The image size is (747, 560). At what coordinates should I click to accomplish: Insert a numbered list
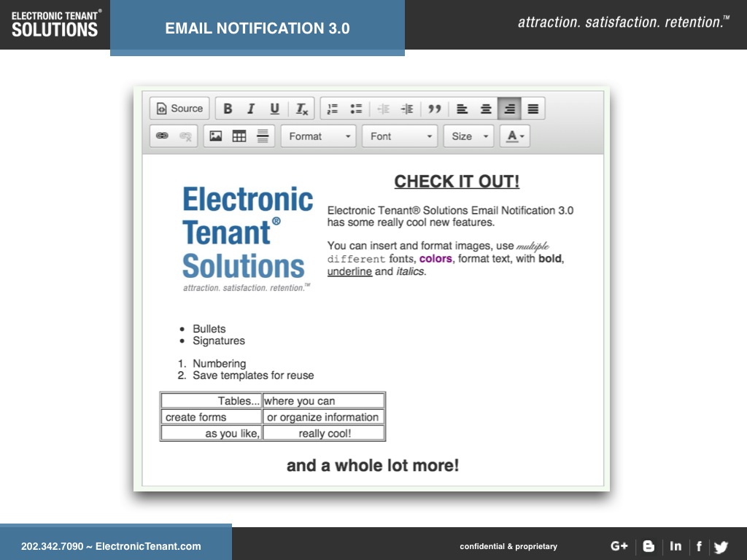(x=333, y=109)
